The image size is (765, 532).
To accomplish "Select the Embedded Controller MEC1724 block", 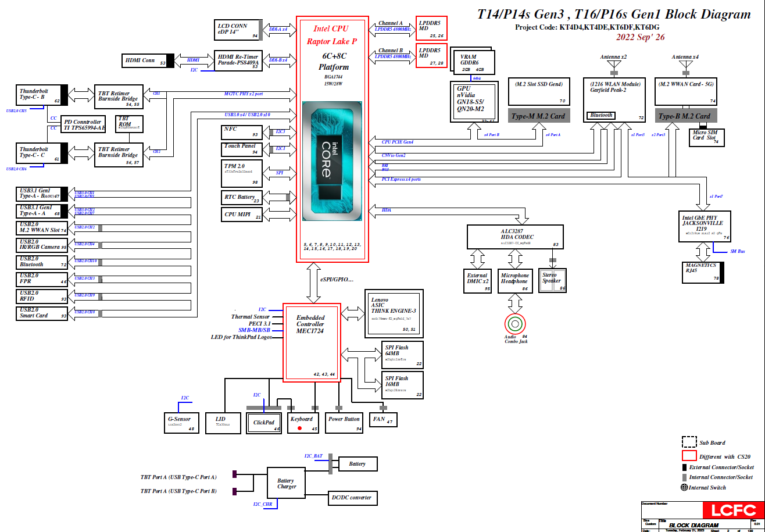I will [310, 342].
